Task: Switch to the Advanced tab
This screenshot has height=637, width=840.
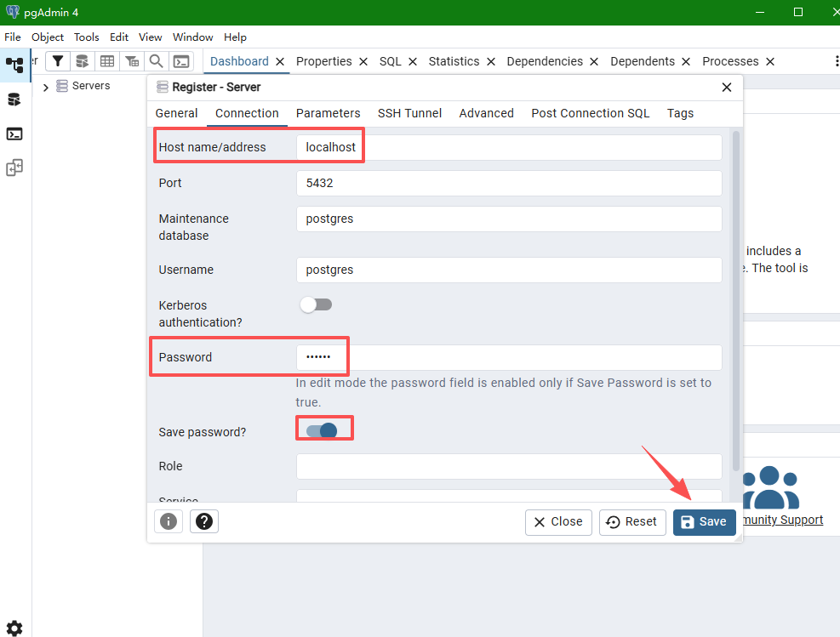Action: pos(487,113)
